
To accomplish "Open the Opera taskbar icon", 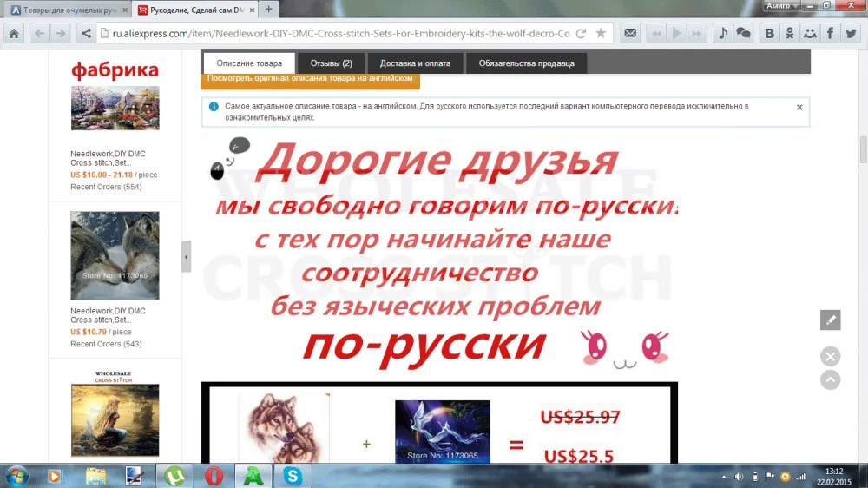I will tap(214, 477).
